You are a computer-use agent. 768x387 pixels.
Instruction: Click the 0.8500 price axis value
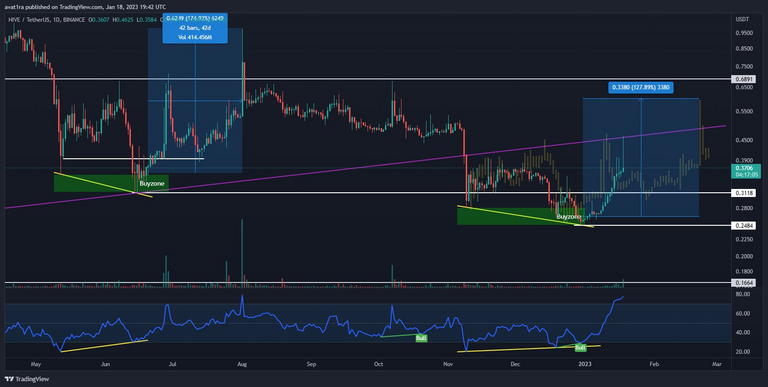[x=744, y=49]
